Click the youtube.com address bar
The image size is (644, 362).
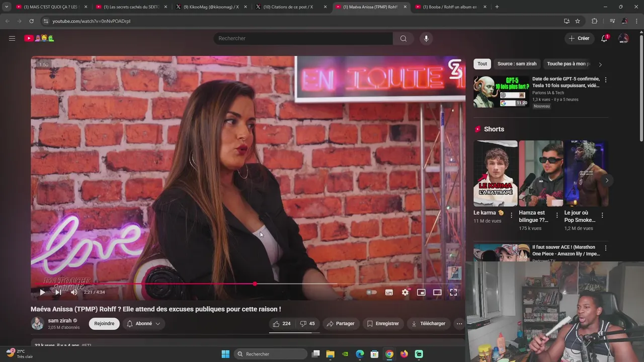pyautogui.click(x=302, y=21)
